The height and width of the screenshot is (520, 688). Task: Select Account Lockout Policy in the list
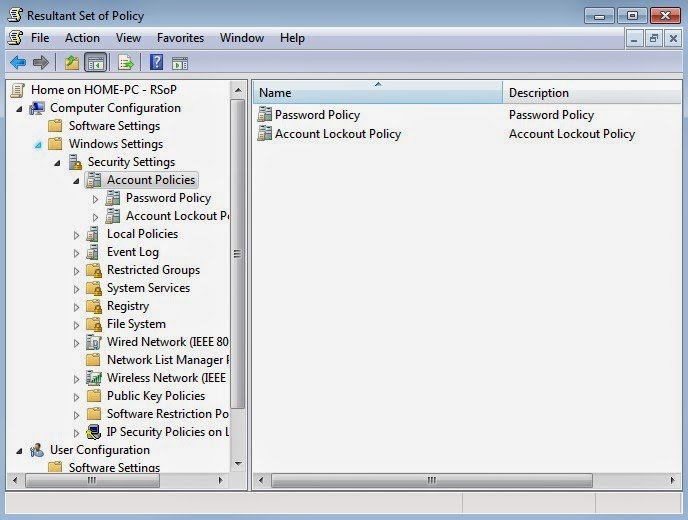click(x=337, y=134)
